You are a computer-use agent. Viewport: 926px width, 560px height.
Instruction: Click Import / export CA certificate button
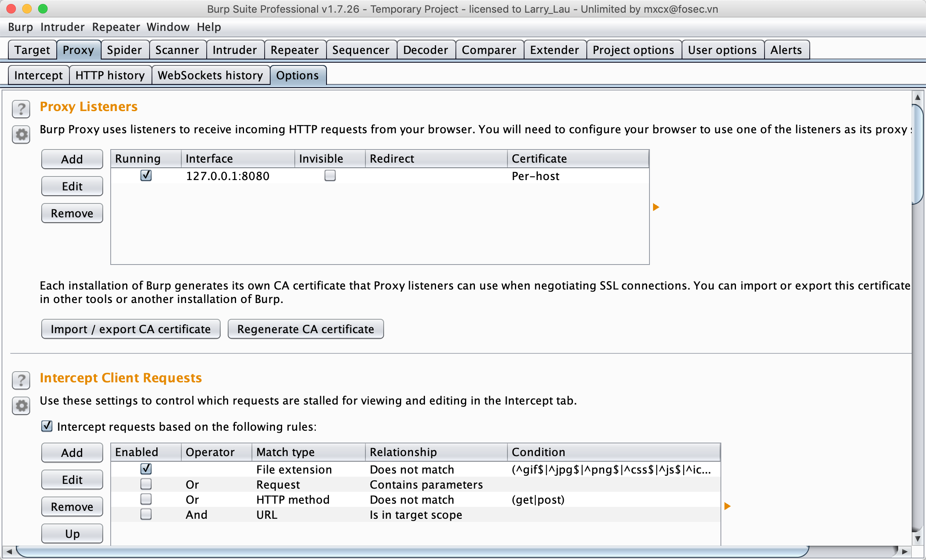[x=131, y=329]
